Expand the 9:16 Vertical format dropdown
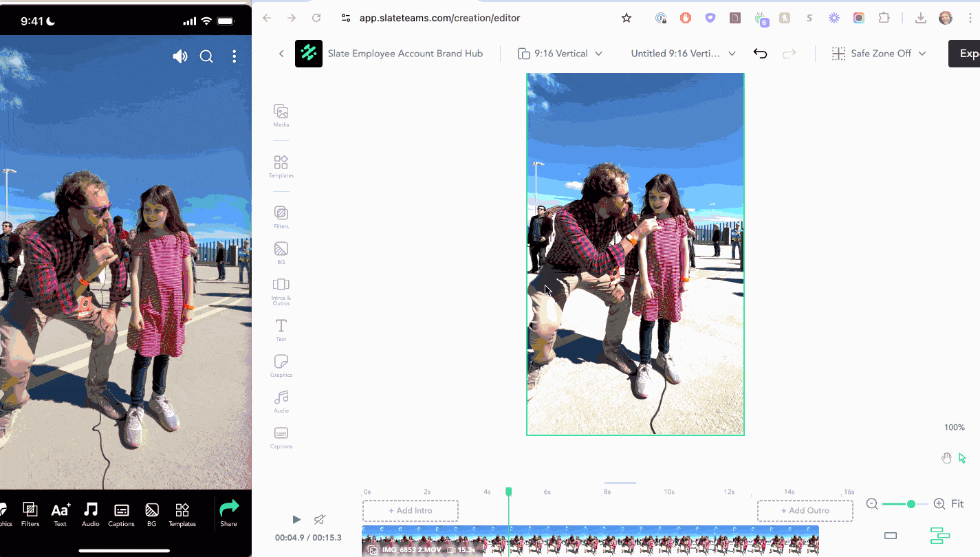The height and width of the screenshot is (557, 980). click(560, 54)
